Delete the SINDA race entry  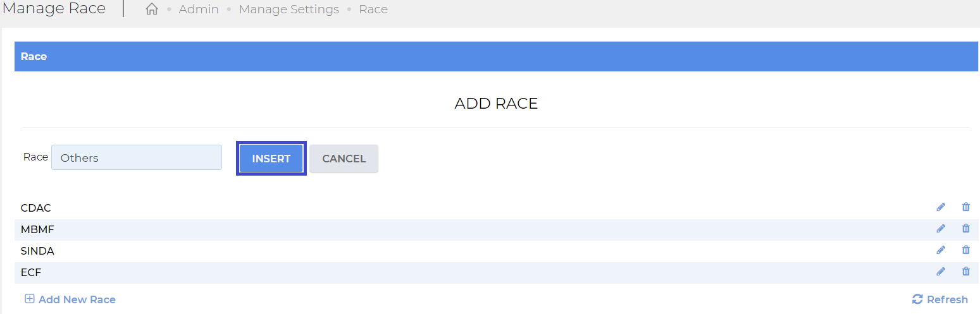click(x=965, y=250)
